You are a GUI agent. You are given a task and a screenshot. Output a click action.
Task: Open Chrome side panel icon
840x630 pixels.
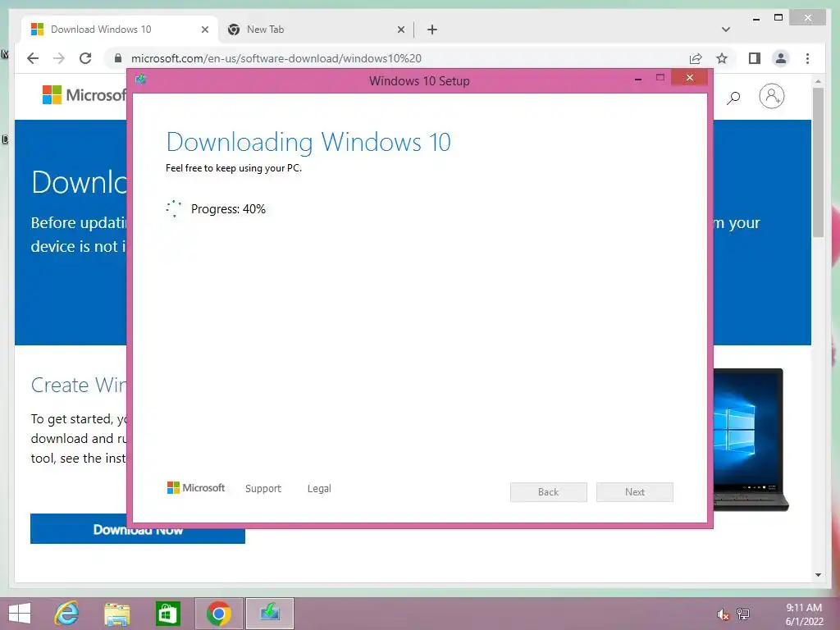tap(755, 58)
